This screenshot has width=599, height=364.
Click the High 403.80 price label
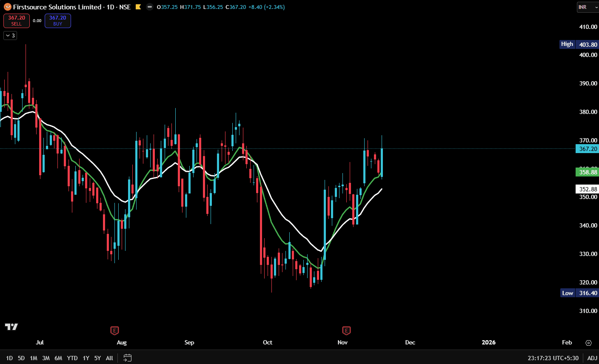click(x=579, y=44)
